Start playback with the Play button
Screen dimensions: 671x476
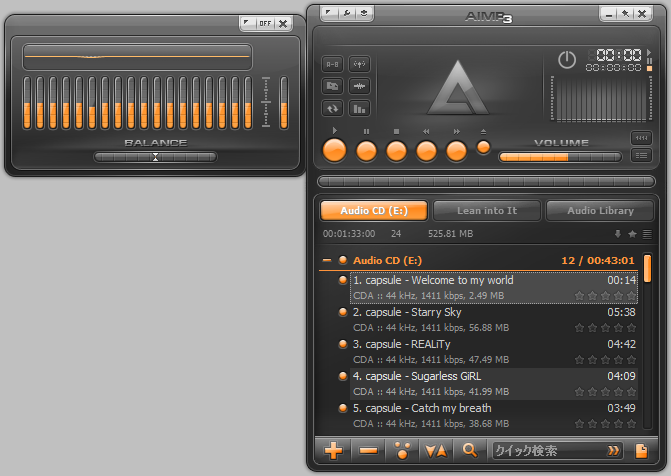coord(334,150)
